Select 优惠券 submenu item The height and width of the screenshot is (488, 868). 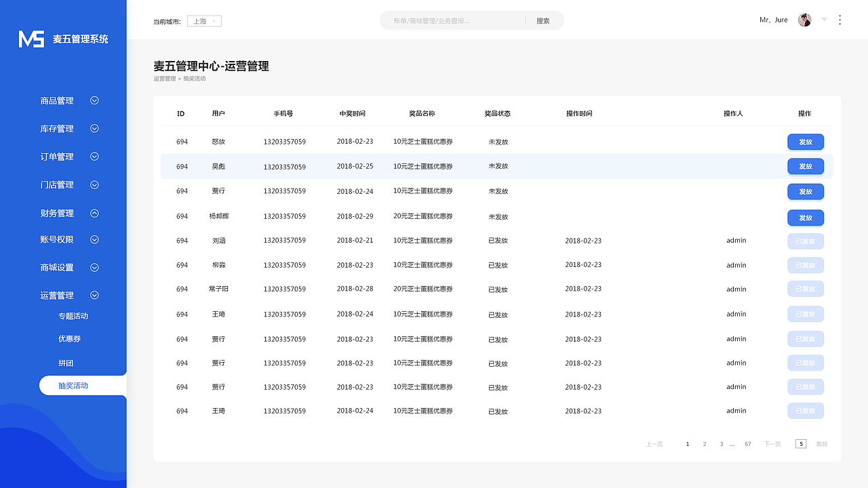pyautogui.click(x=69, y=338)
